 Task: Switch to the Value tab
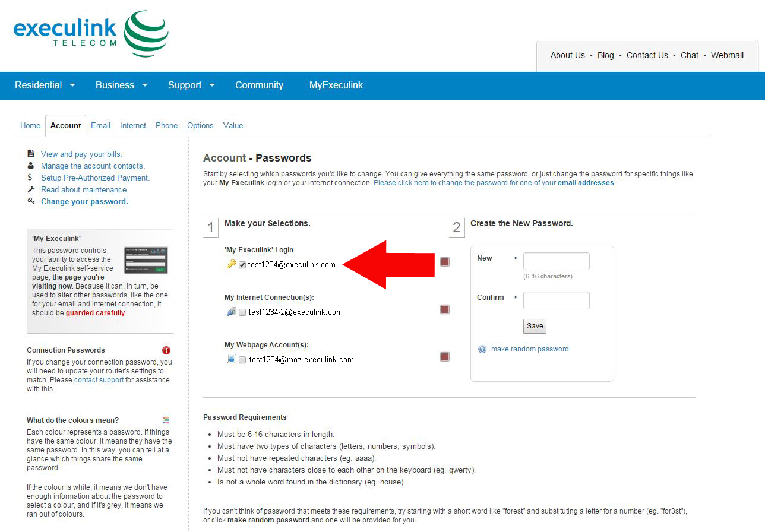[233, 125]
